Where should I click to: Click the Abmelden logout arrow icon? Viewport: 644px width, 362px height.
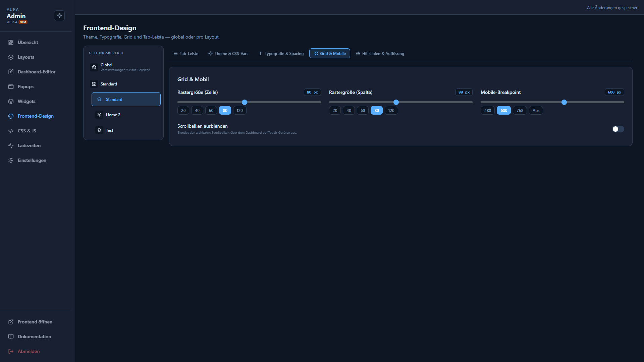pos(11,351)
